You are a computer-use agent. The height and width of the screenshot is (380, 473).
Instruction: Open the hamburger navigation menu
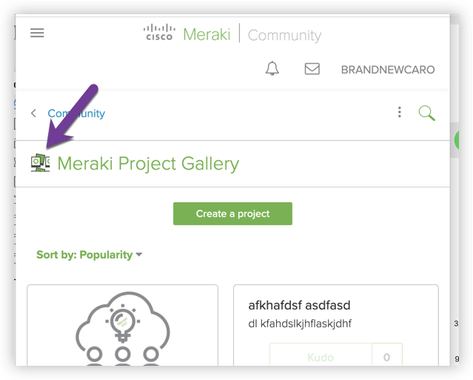(x=37, y=33)
